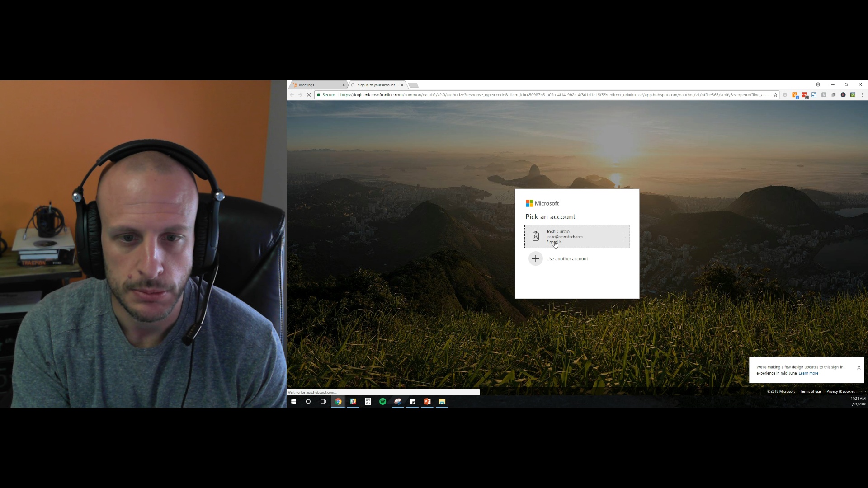
Task: Click the page reload icon
Action: pos(309,95)
